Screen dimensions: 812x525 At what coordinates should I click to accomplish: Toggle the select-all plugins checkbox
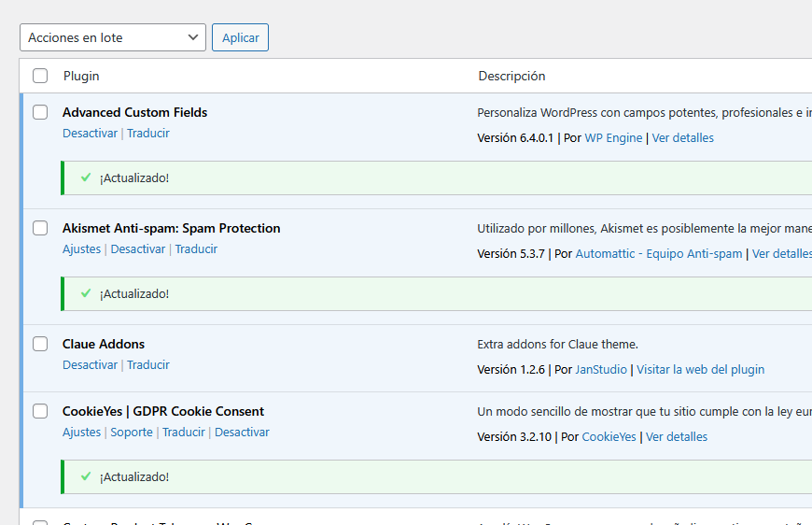tap(40, 76)
